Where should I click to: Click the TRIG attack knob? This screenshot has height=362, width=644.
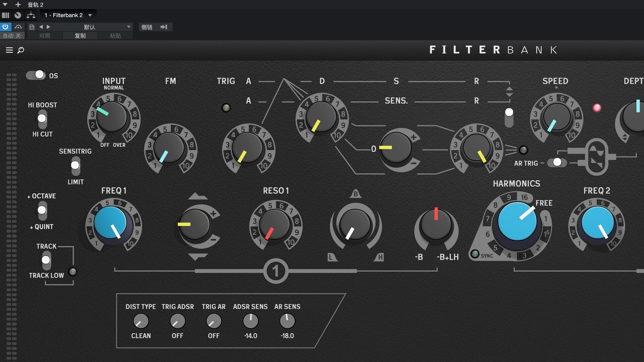tap(248, 148)
